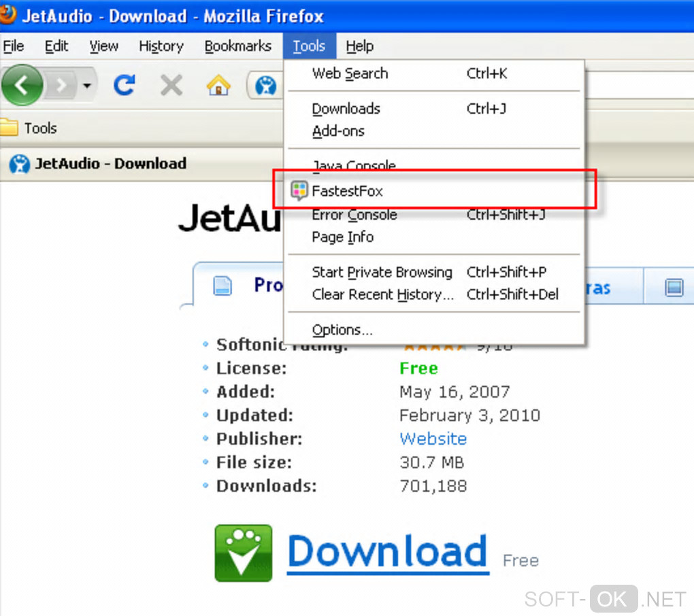Select Java Console menu entry

[x=434, y=164]
